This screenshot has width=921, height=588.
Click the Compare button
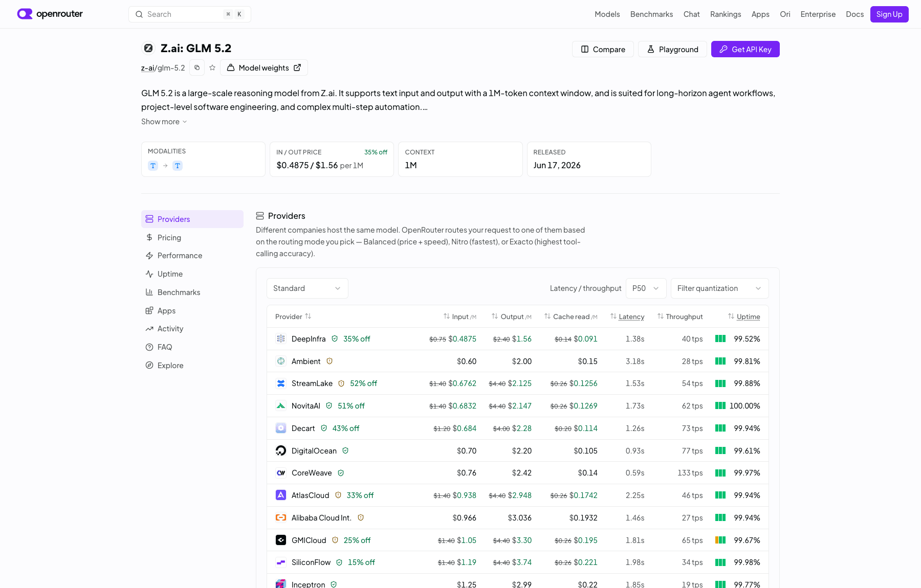click(x=603, y=49)
